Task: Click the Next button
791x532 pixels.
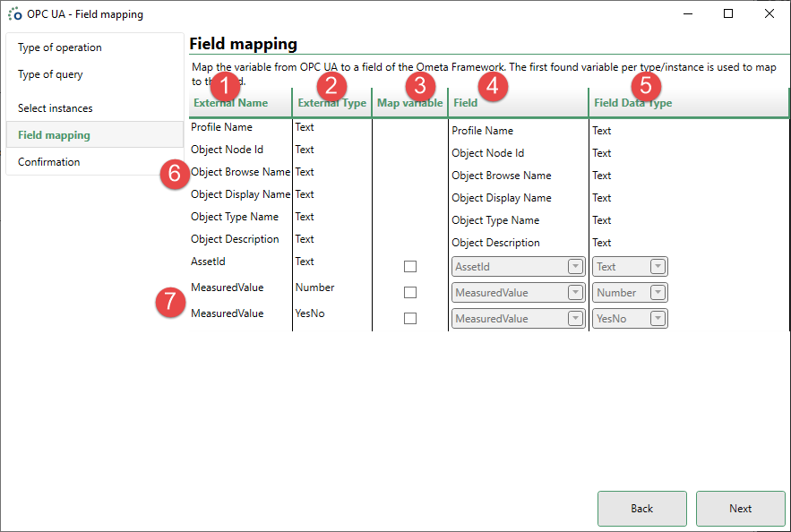Action: click(x=740, y=509)
